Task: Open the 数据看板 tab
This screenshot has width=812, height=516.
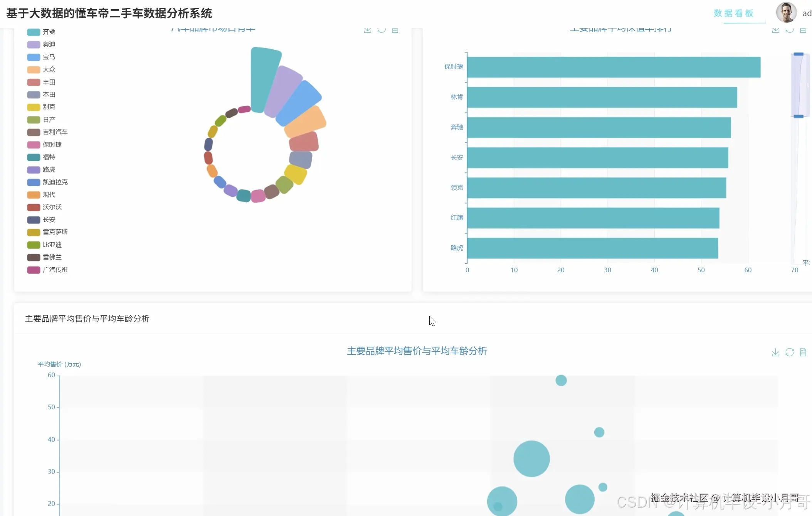Action: (x=733, y=13)
